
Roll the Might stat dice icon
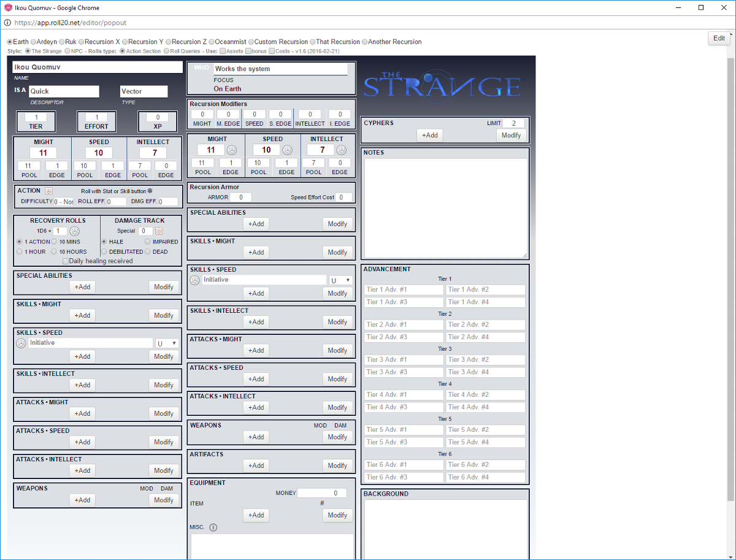point(232,150)
